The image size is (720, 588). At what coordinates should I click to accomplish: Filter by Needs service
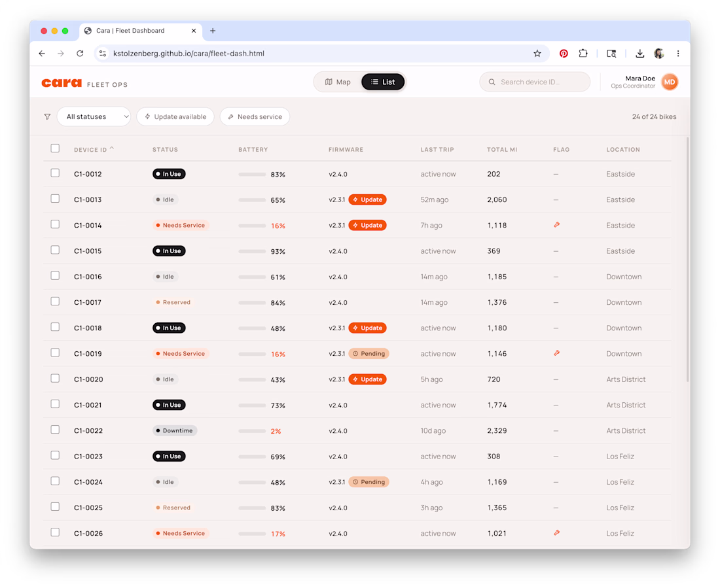[x=255, y=116]
